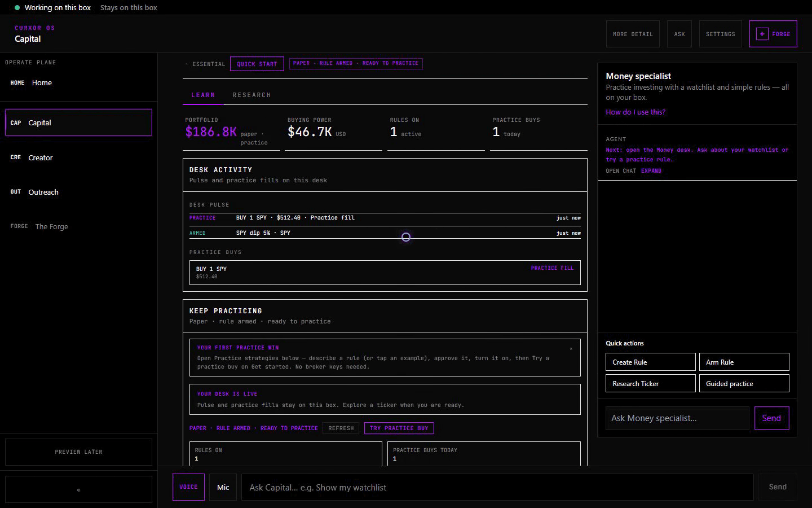Switch to the Research tab
Screen dimensions: 812x508
click(x=251, y=95)
